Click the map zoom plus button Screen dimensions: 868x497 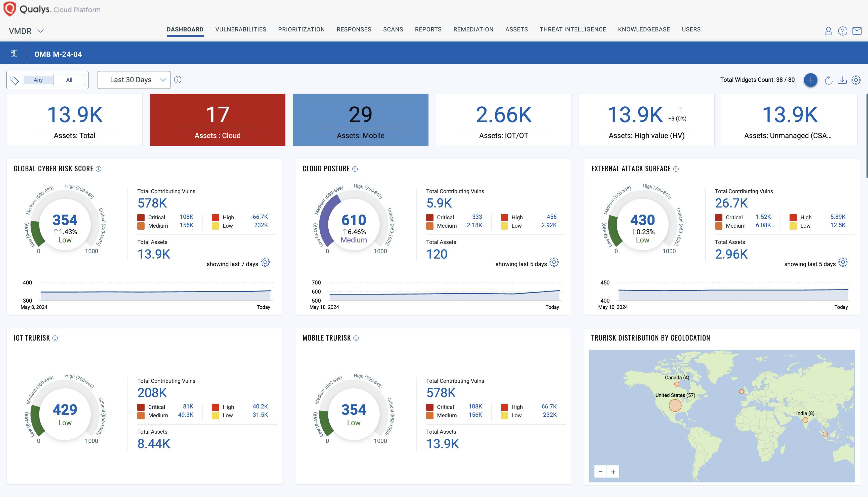click(x=614, y=472)
